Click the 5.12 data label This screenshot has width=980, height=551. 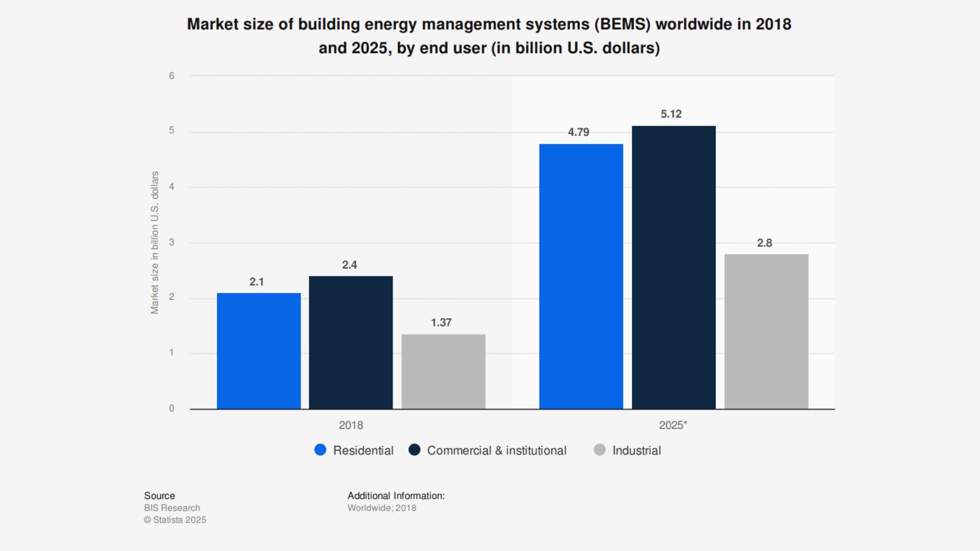[671, 114]
